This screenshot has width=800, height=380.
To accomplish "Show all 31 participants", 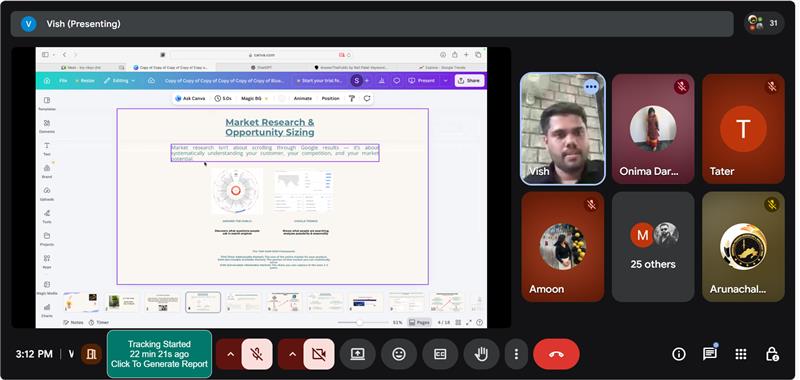I will pos(764,23).
